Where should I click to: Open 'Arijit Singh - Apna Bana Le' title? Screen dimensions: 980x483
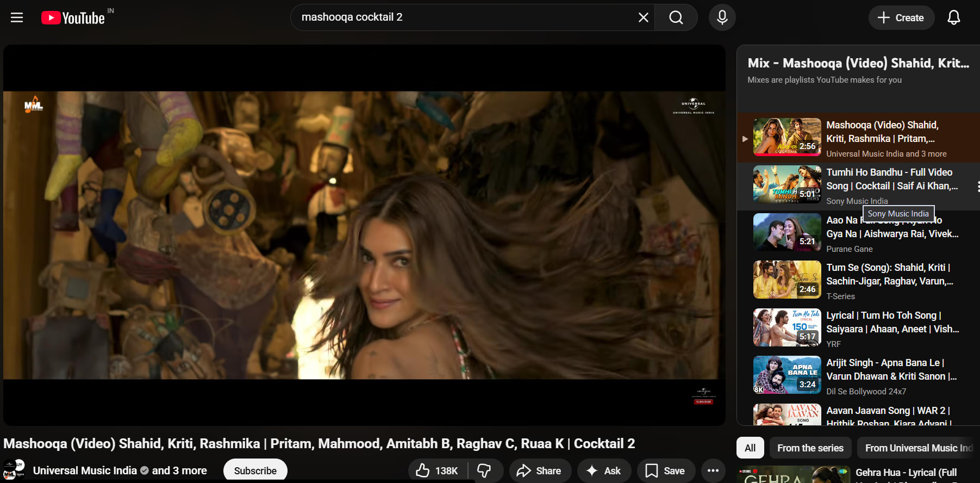pyautogui.click(x=891, y=369)
